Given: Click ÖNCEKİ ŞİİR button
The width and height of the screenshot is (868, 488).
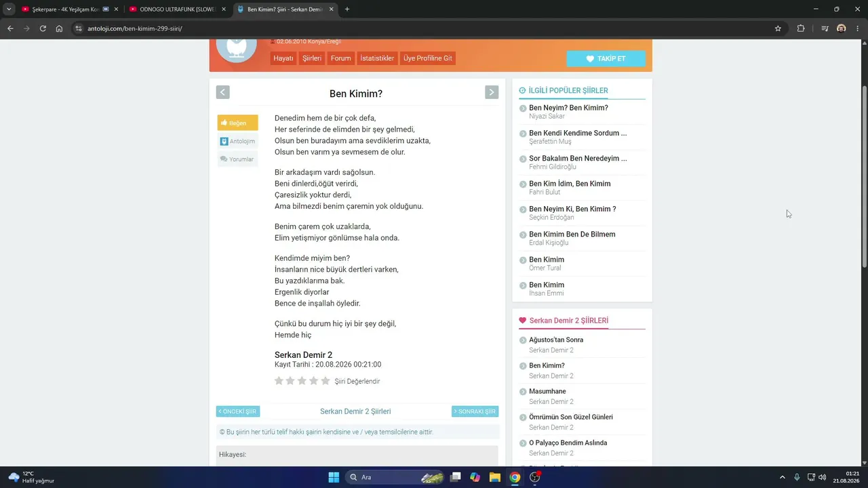Looking at the screenshot, I should coord(237,411).
